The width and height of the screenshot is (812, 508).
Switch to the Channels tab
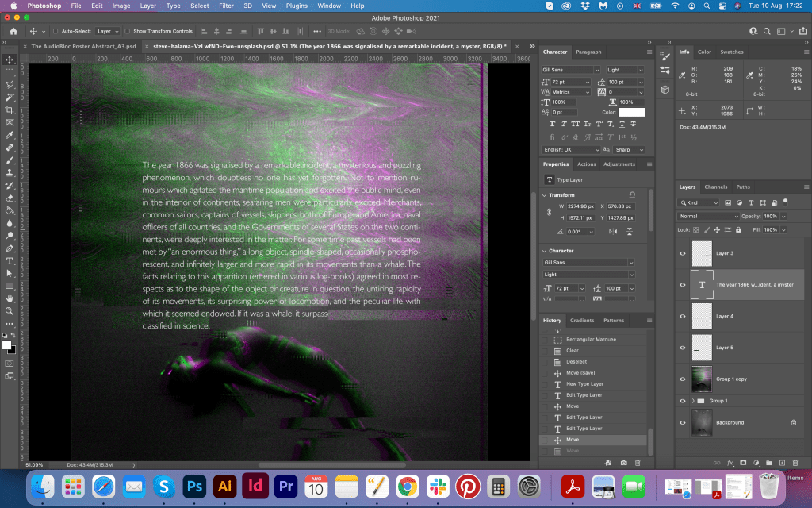click(716, 187)
